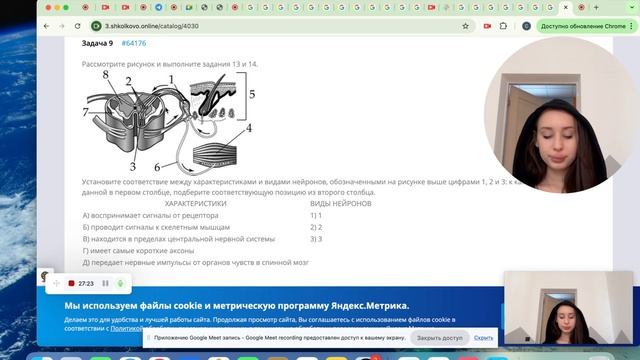Image resolution: width=640 pixels, height=360 pixels.
Task: Pause the screen recording
Action: 105,283
